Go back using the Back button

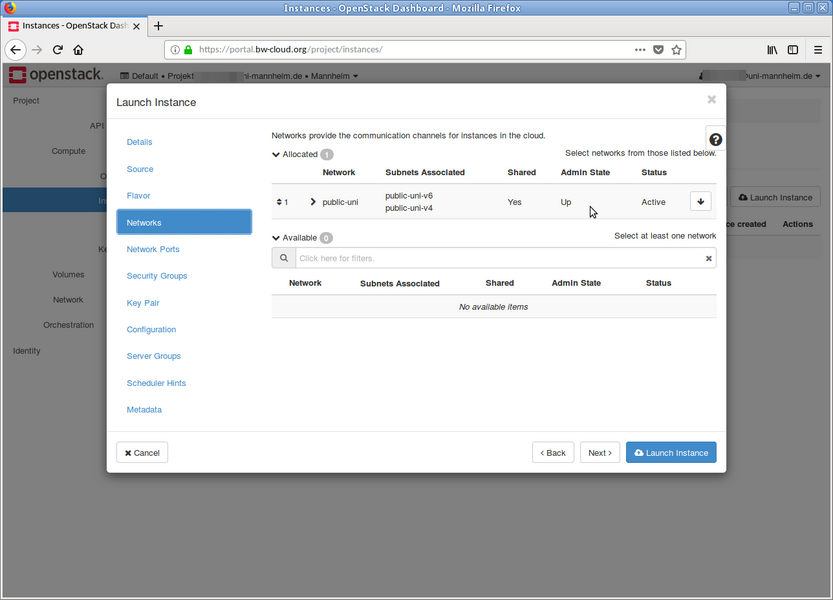coord(553,452)
